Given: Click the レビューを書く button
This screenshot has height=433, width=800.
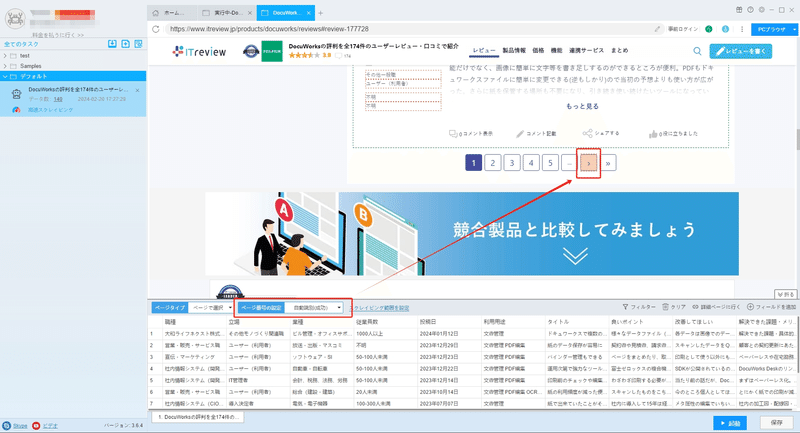Looking at the screenshot, I should pyautogui.click(x=740, y=51).
